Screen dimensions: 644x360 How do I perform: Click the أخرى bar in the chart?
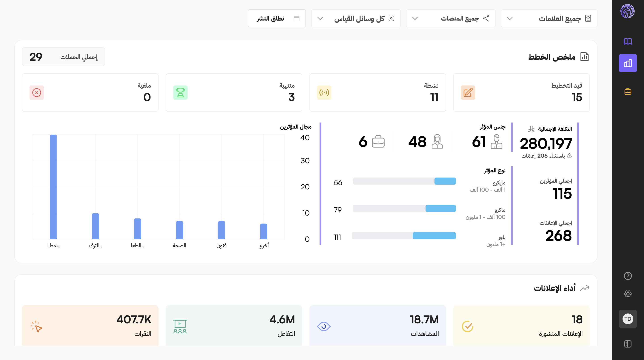[263, 231]
